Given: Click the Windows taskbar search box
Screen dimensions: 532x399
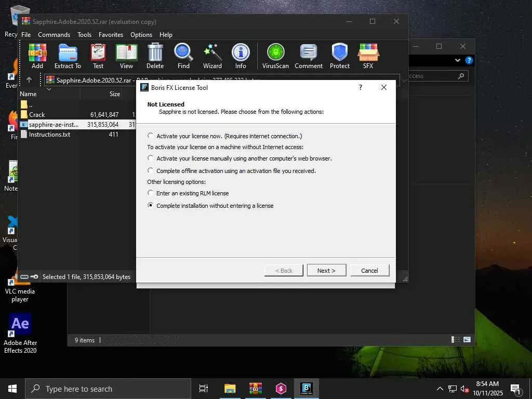Looking at the screenshot, I should click(108, 389).
